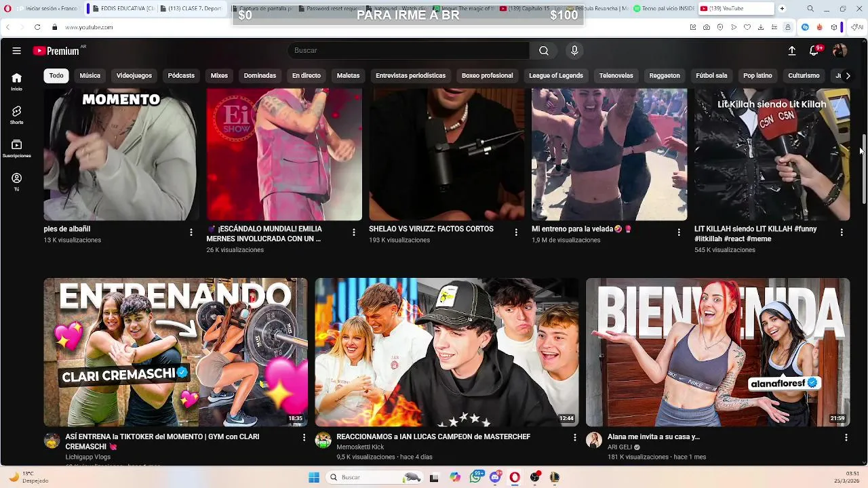The height and width of the screenshot is (488, 868).
Task: Click the YouTube search input field
Action: click(409, 51)
